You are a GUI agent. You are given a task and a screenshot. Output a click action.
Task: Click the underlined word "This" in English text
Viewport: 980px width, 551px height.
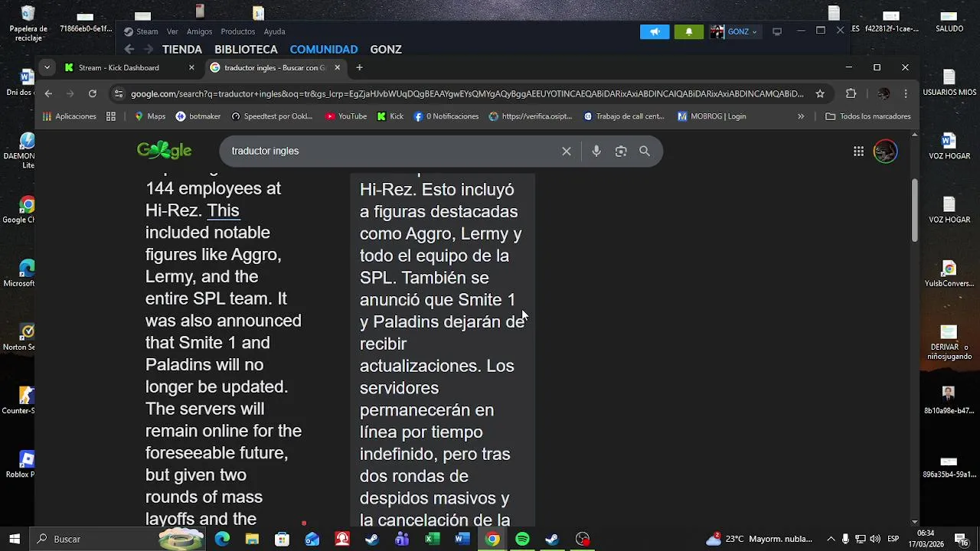click(223, 210)
